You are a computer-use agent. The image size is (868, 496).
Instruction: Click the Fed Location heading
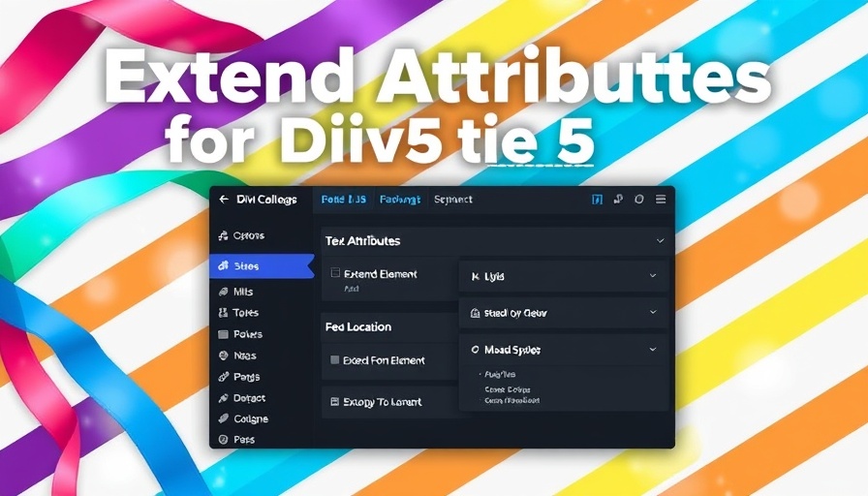[358, 326]
